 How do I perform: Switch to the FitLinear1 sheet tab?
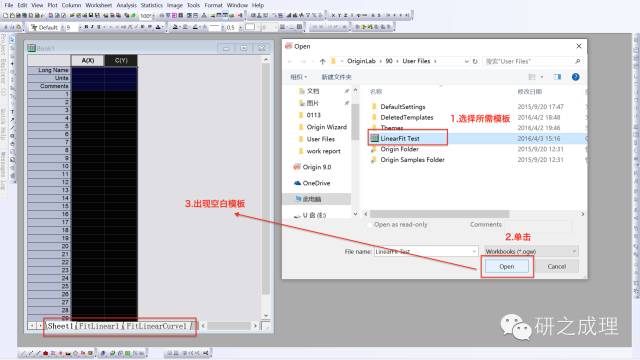pos(99,326)
